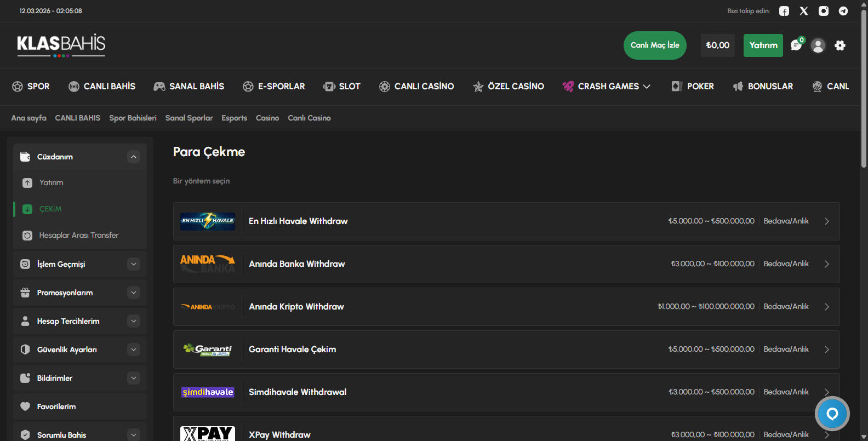The width and height of the screenshot is (868, 441).
Task: Click the KLASBAHİS logo
Action: (61, 45)
